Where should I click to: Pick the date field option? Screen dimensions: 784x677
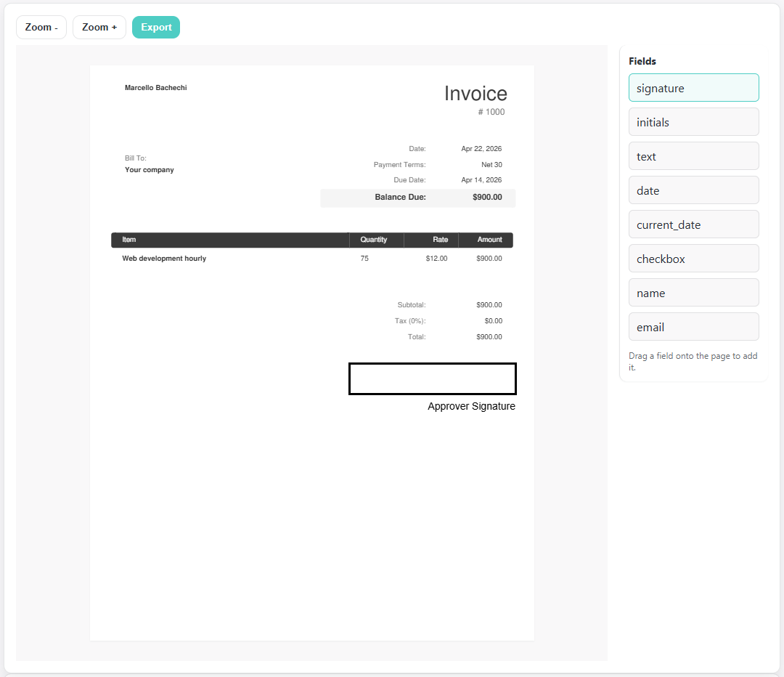pos(693,190)
